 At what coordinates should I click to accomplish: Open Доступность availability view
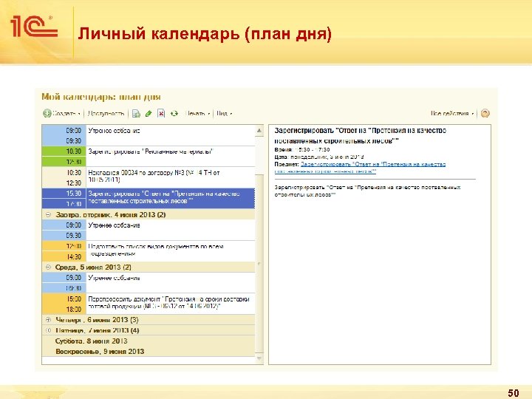106,114
